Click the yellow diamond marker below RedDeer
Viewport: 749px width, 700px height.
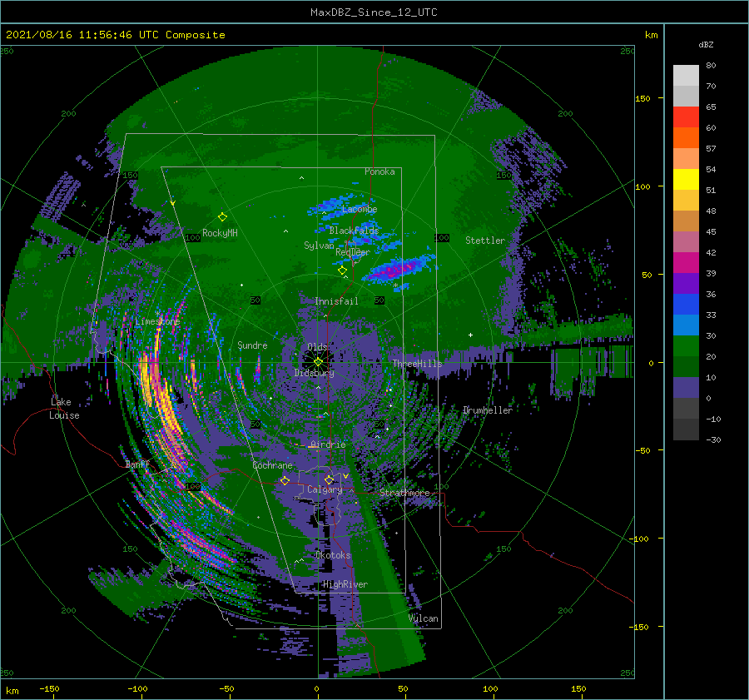click(x=342, y=271)
